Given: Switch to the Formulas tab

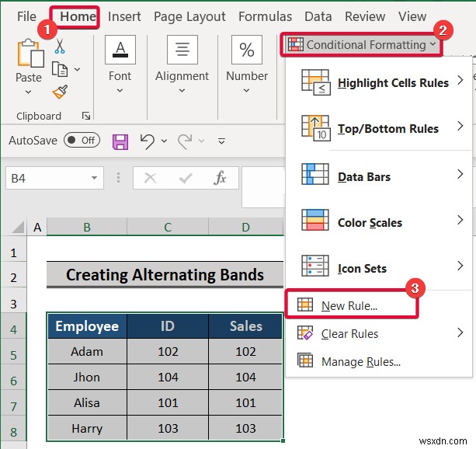Looking at the screenshot, I should 265,16.
